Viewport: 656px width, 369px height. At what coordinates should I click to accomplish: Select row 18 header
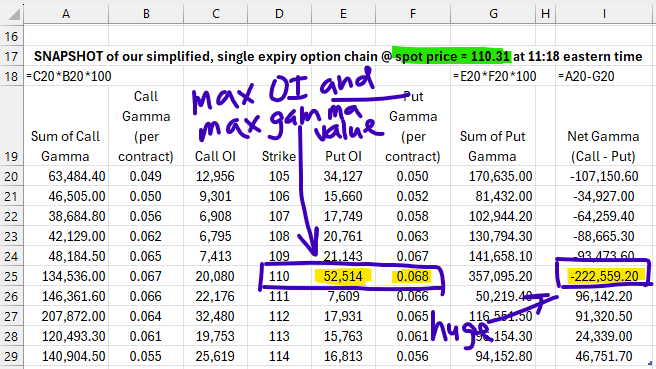pyautogui.click(x=12, y=77)
